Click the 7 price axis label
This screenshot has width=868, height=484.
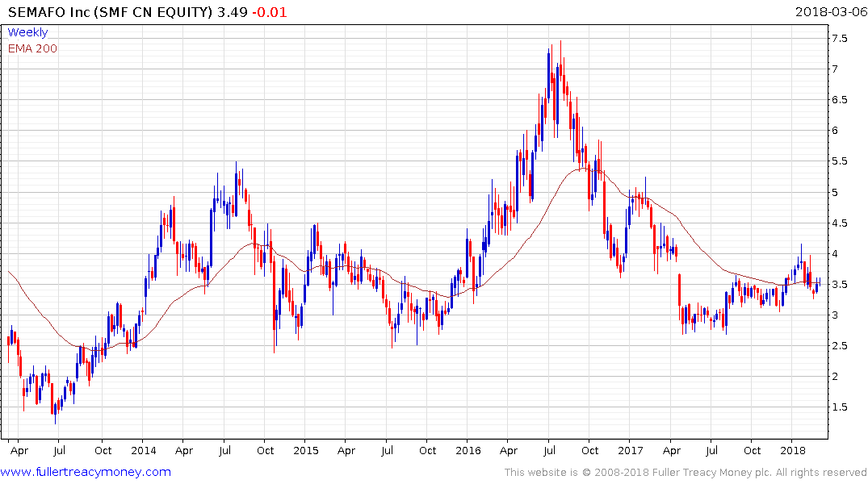click(x=836, y=69)
